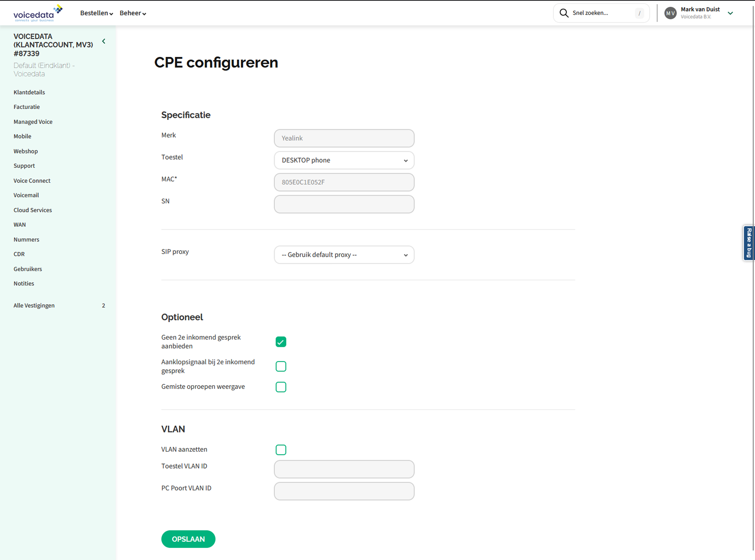Enable Aanklopsignaal bij 2e inkomend gesprek

pos(281,366)
